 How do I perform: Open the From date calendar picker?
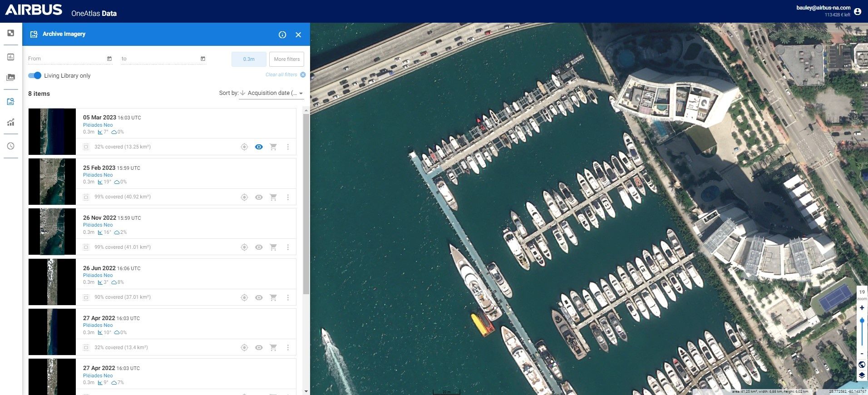[x=109, y=59]
